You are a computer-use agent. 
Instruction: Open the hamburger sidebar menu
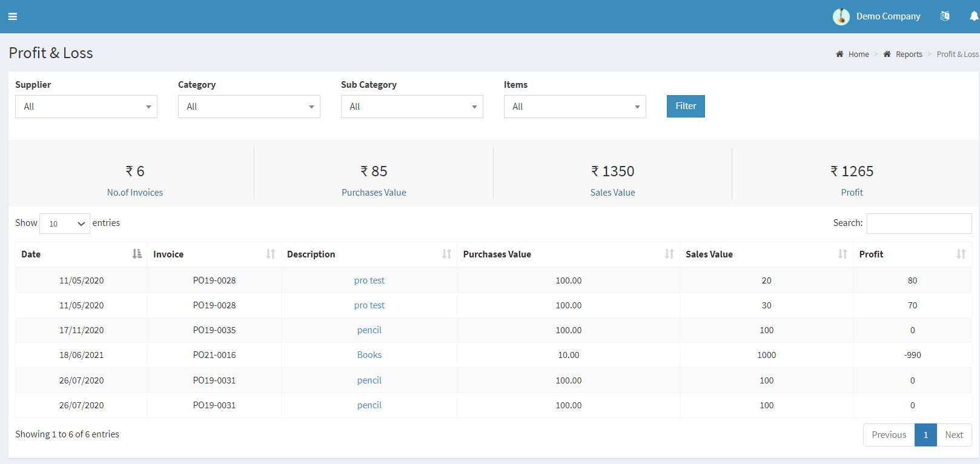(x=13, y=16)
